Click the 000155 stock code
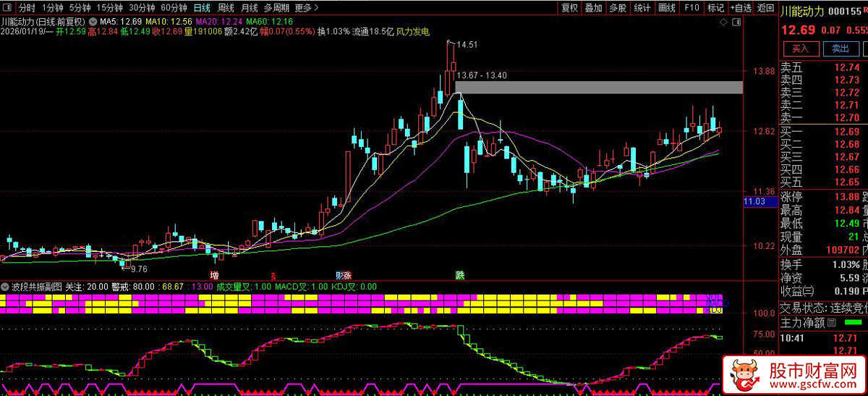This screenshot has width=868, height=396. point(846,11)
